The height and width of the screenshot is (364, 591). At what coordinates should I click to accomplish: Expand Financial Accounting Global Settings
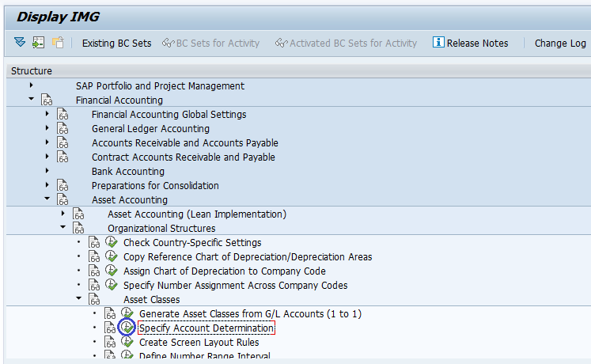[47, 114]
